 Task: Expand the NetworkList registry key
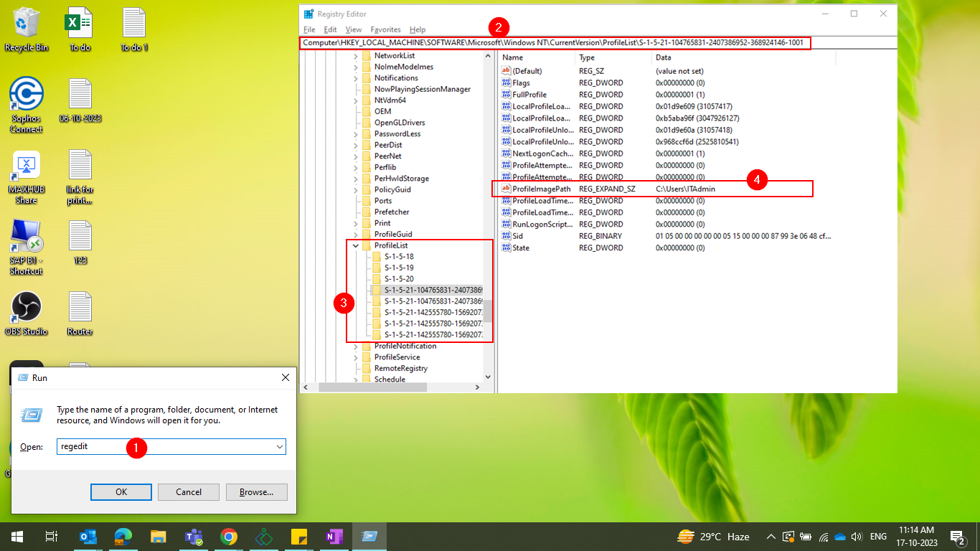(x=356, y=55)
